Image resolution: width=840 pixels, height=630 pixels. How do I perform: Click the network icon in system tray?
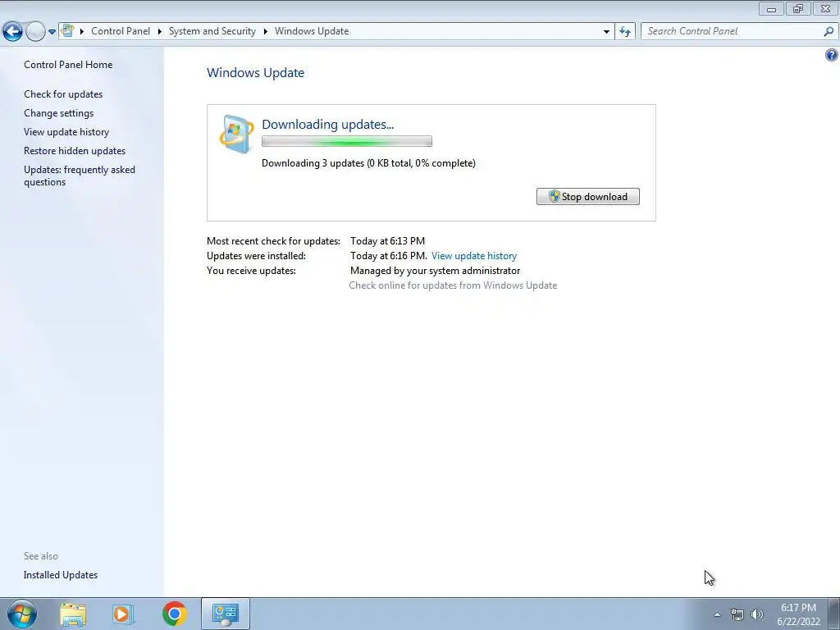(x=737, y=614)
